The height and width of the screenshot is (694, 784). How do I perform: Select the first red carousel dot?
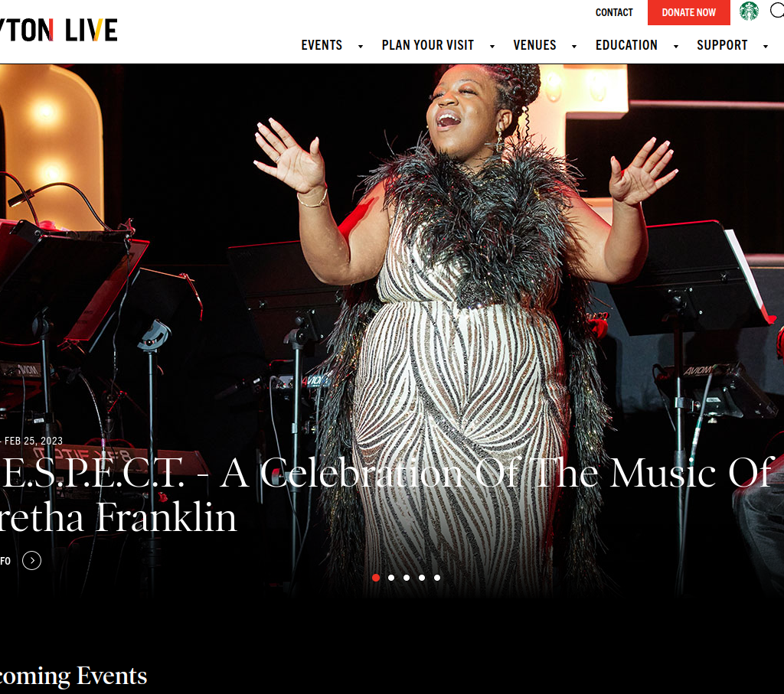pos(376,578)
